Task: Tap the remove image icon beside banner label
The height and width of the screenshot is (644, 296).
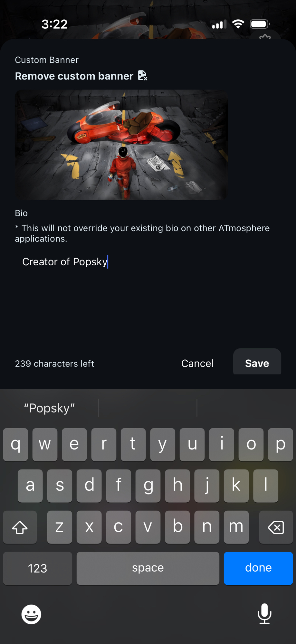Action: coord(142,76)
